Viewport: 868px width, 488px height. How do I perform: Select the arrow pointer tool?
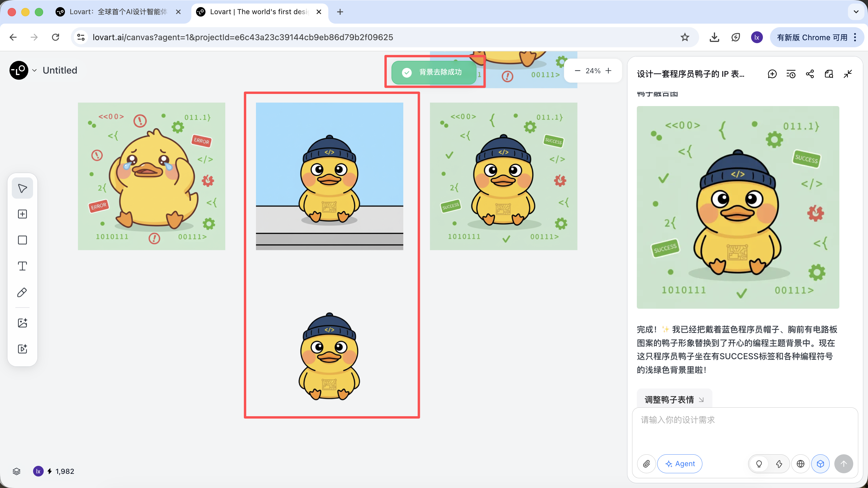click(x=22, y=188)
